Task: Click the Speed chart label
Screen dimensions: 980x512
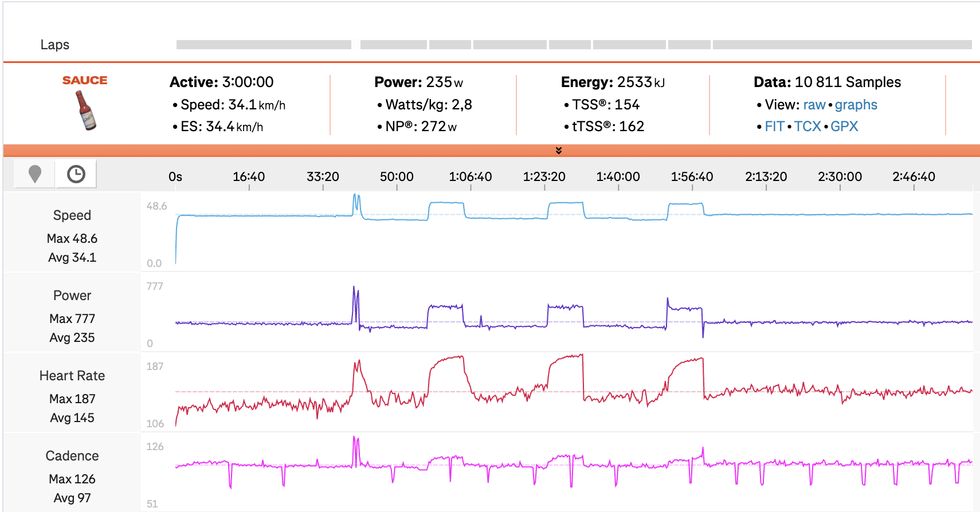Action: tap(72, 215)
